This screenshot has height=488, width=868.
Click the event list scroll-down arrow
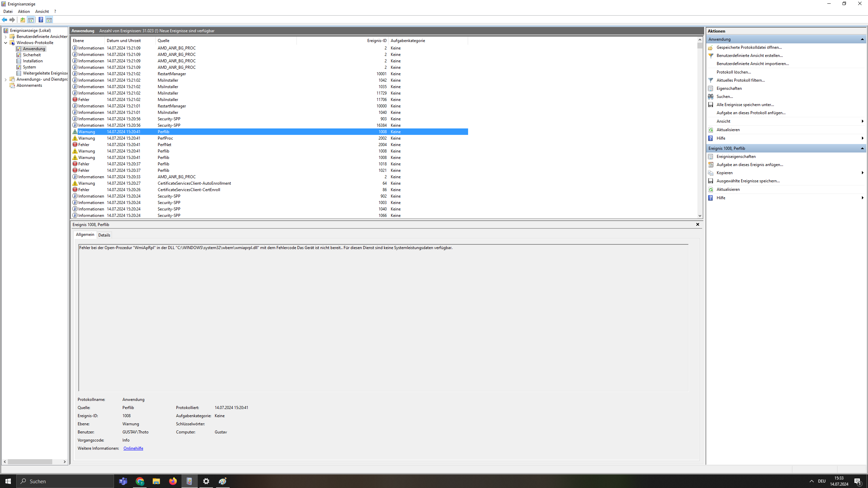click(700, 216)
